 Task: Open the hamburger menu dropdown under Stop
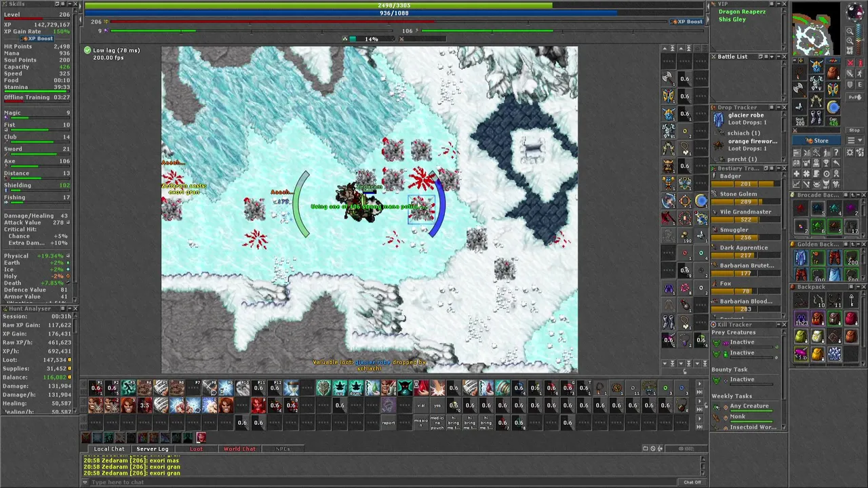tap(854, 140)
